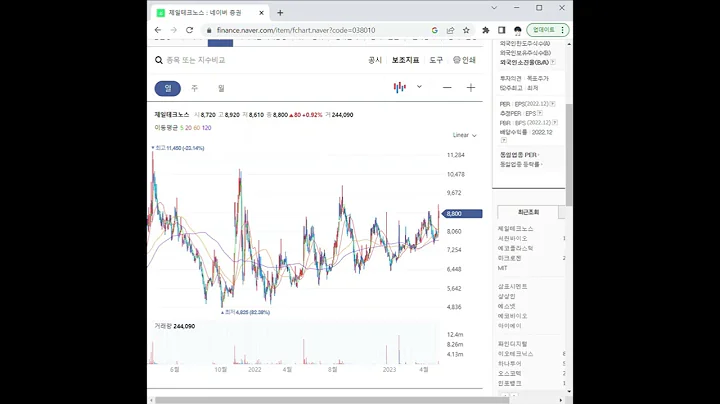Zoom out chart with minus icon
This screenshot has width=720, height=404.
(x=447, y=87)
